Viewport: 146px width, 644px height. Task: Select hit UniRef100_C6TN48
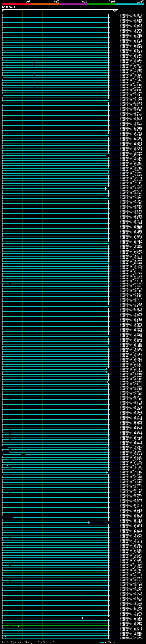[131, 253]
